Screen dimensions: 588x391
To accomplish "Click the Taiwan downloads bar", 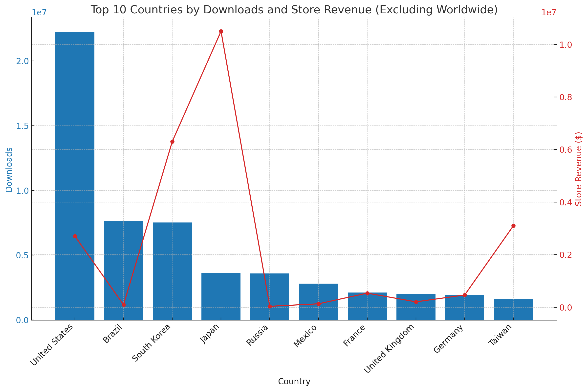I will [x=513, y=310].
